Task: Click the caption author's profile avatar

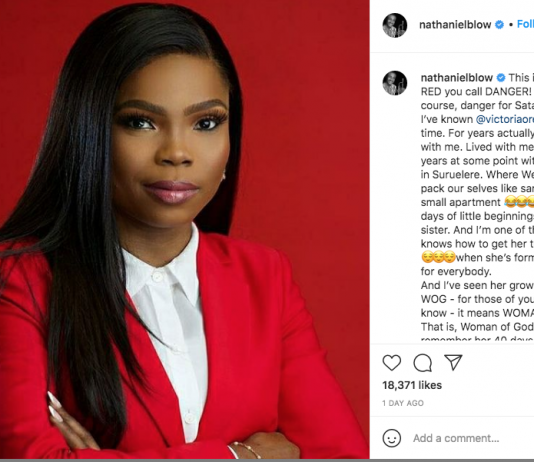Action: tap(395, 83)
